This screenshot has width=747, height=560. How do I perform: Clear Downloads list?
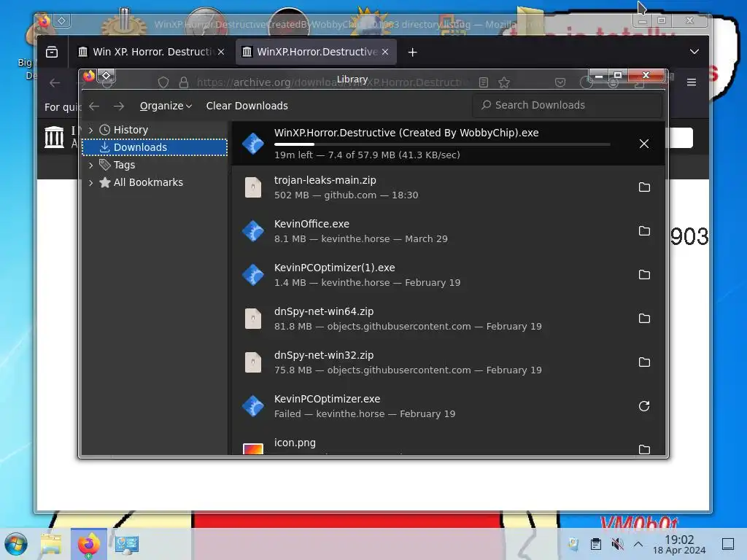(x=247, y=106)
